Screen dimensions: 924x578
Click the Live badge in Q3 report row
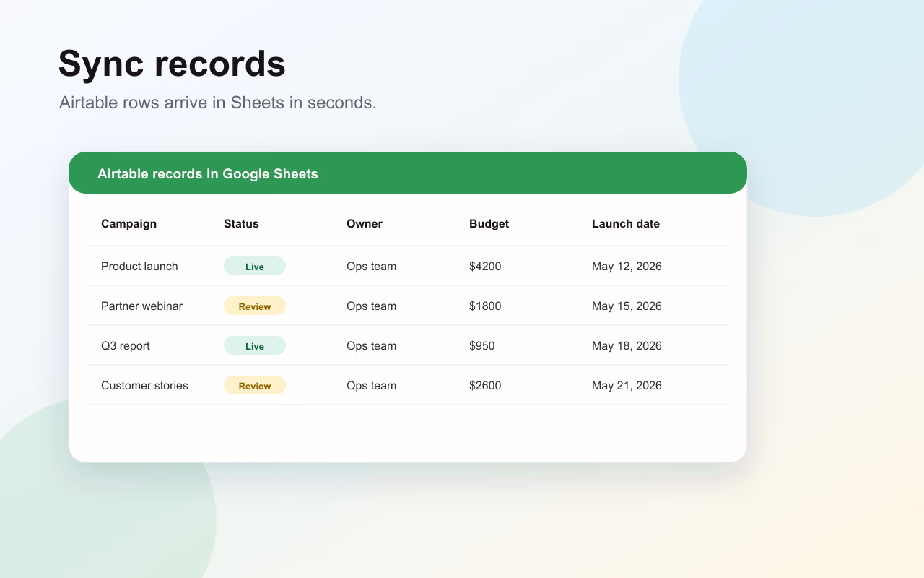[x=255, y=346]
